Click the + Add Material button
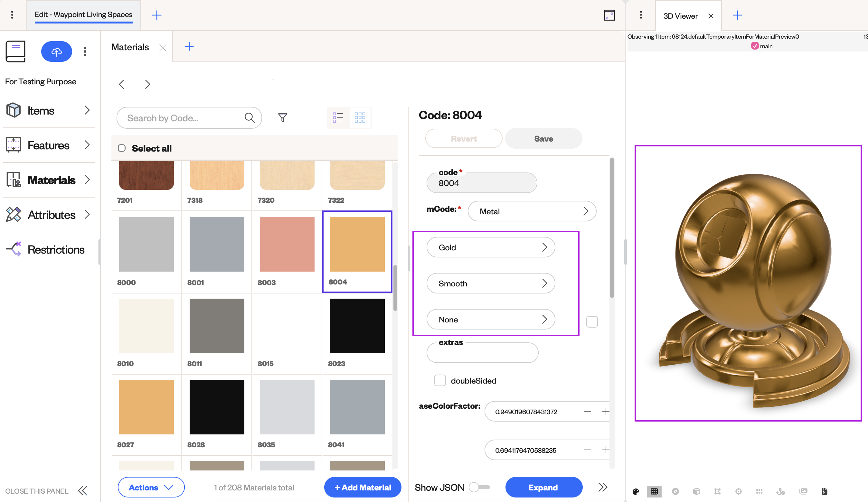Screen dimensions: 868x502 [x=362, y=487]
